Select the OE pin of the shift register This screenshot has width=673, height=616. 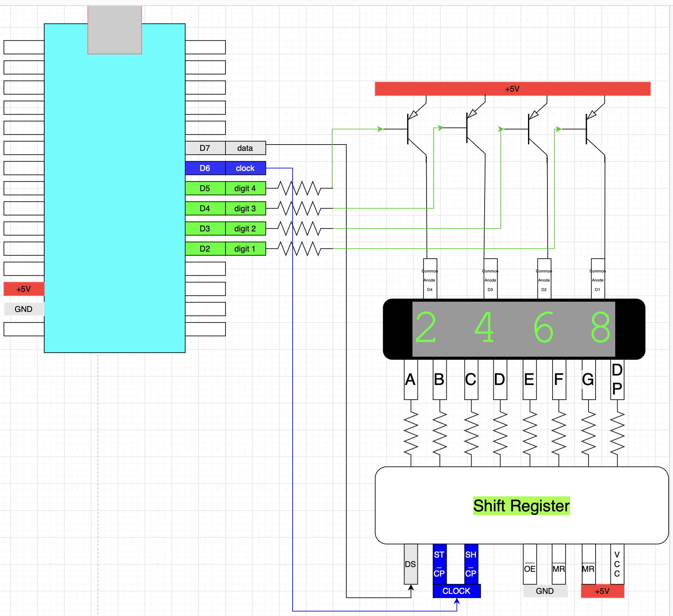[x=530, y=564]
